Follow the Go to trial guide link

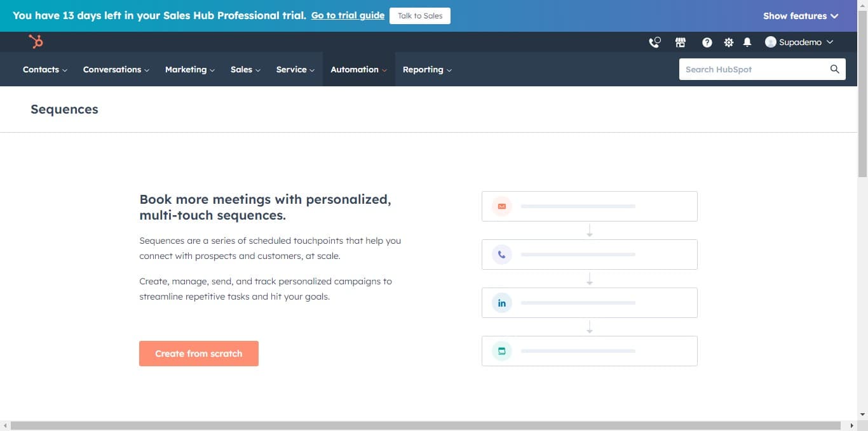pos(348,16)
